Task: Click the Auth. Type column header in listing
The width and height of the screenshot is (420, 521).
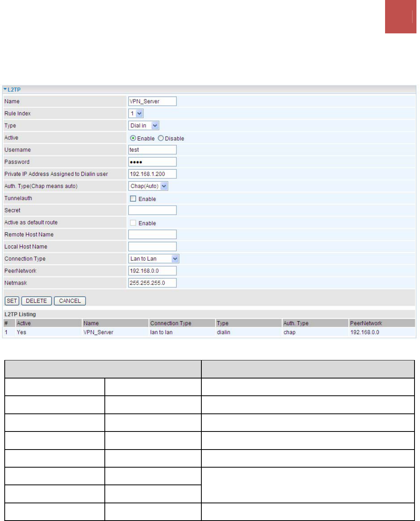Action: point(296,323)
